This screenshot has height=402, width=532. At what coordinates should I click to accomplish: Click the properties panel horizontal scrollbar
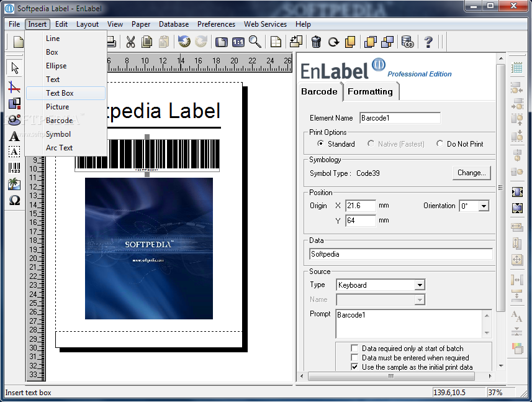391,376
